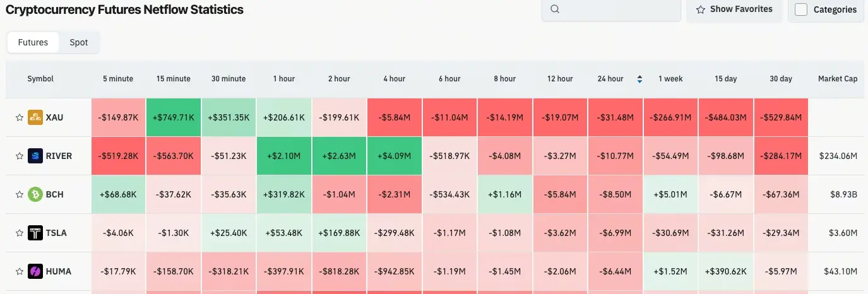Focus the search input field
Screen dimensions: 868x294
click(610, 9)
